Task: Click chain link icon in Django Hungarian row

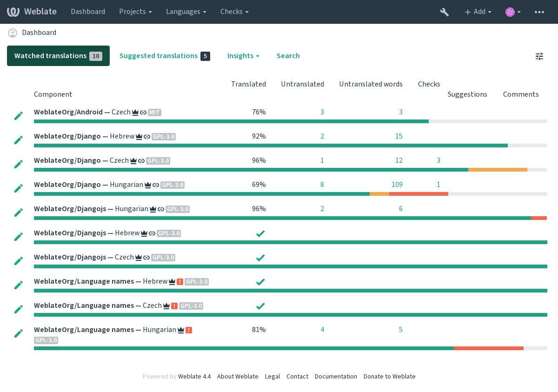Action: coord(156,185)
